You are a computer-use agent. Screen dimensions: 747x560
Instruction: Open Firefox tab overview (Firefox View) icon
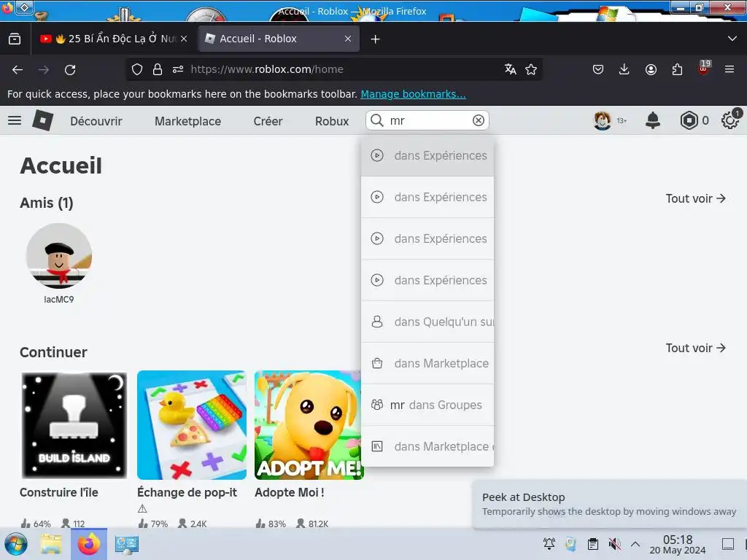click(x=15, y=39)
